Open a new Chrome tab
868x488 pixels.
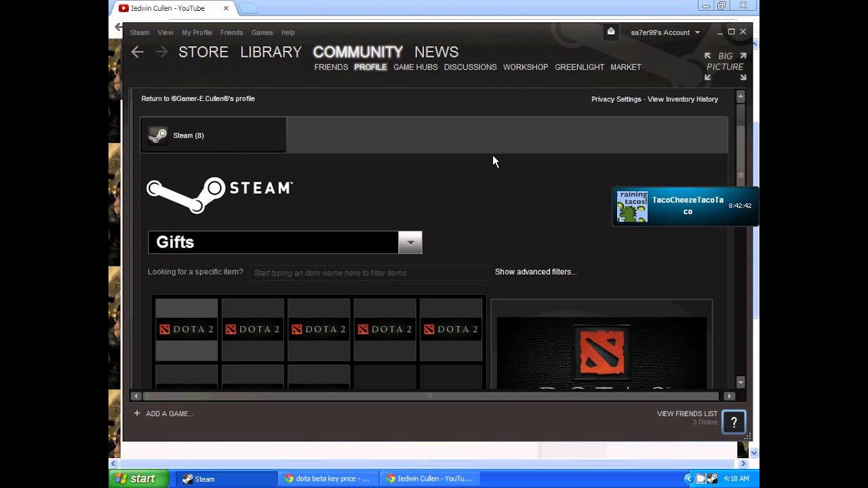coord(248,8)
